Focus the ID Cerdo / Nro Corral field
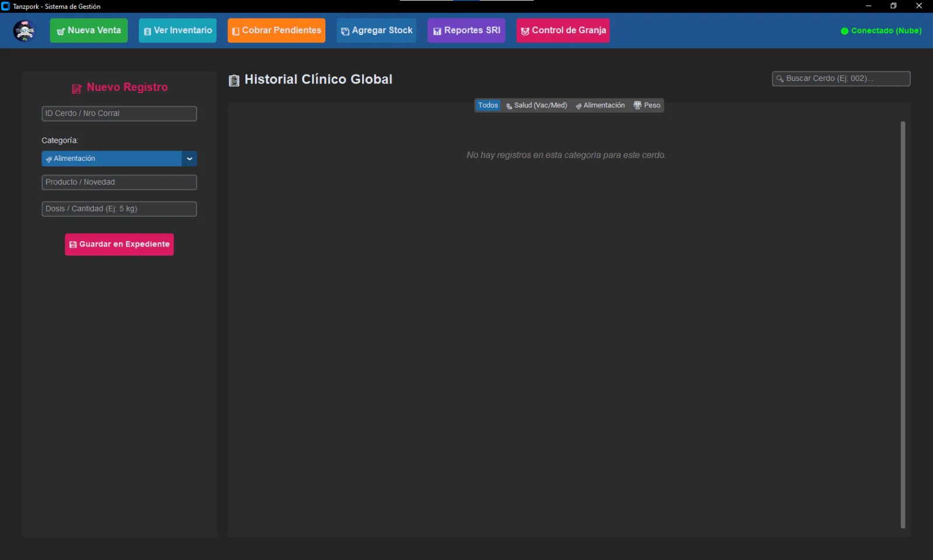933x560 pixels. click(119, 114)
